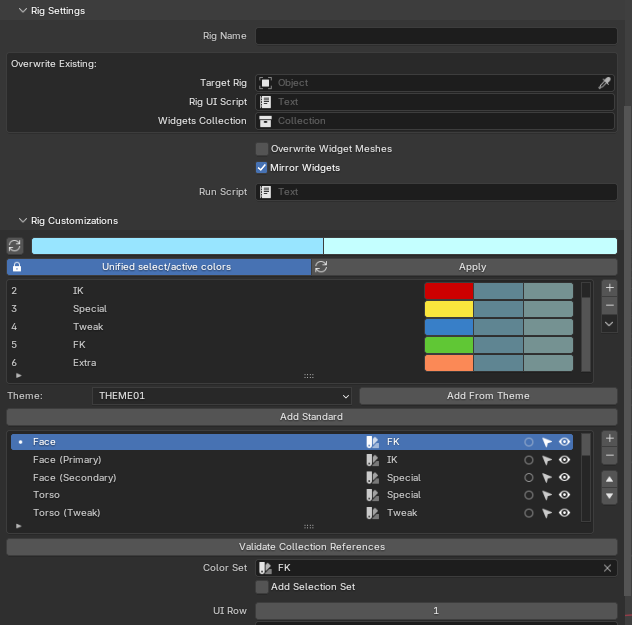Image resolution: width=632 pixels, height=625 pixels.
Task: Select the Torso (Tweak) collection row
Action: pyautogui.click(x=292, y=513)
